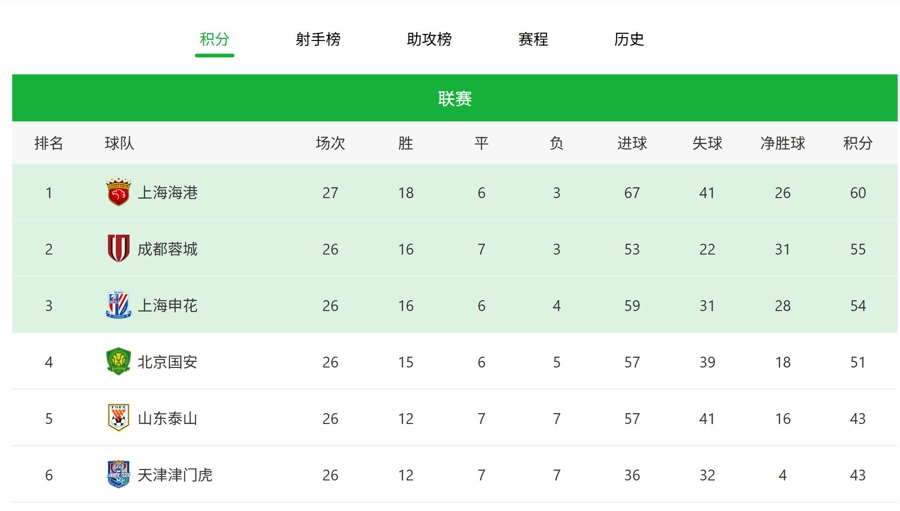Select the 赛程 schedule tab
This screenshot has width=900, height=511.
coord(533,40)
